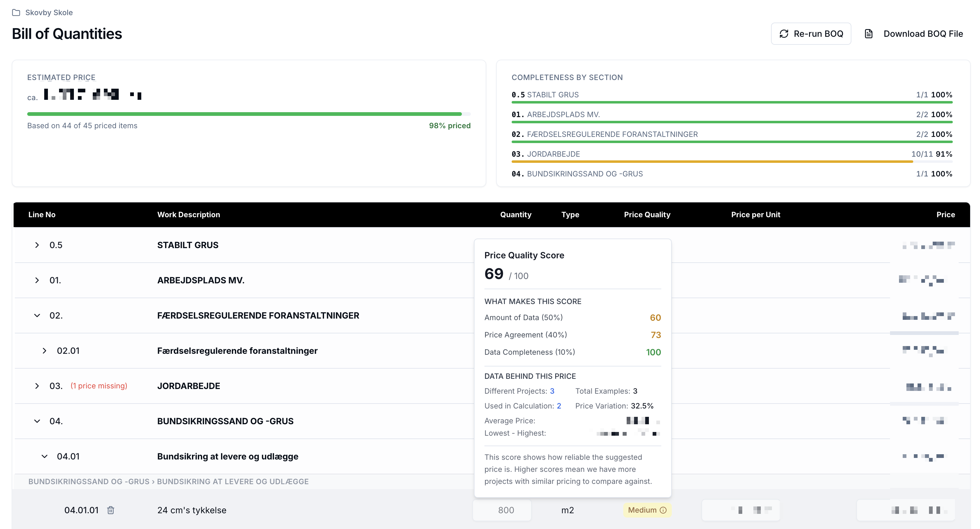Click the Type column header
Image resolution: width=980 pixels, height=529 pixels.
[x=570, y=214]
